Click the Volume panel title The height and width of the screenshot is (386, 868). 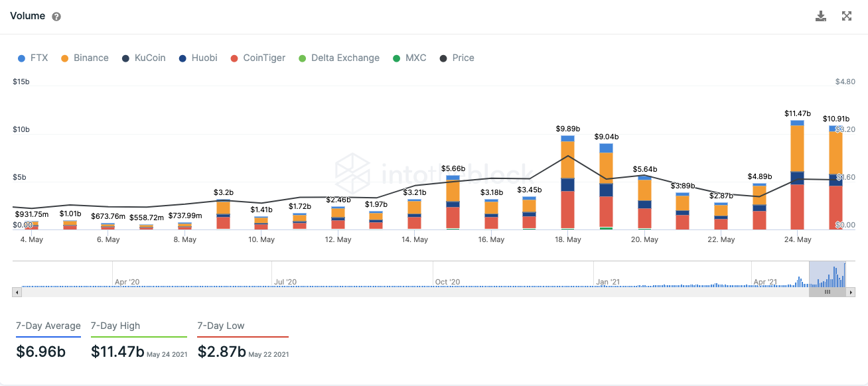click(28, 16)
